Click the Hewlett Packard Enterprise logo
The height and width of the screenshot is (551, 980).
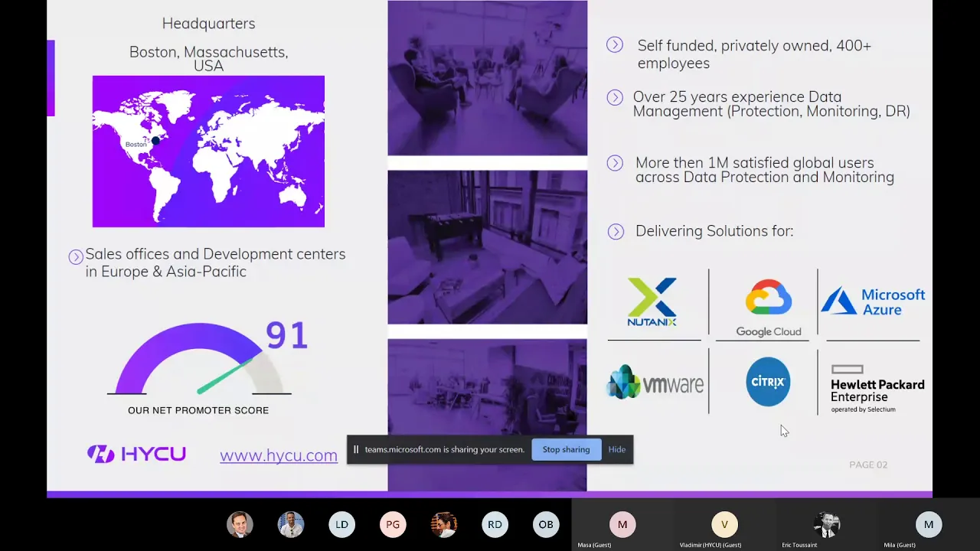pyautogui.click(x=877, y=389)
